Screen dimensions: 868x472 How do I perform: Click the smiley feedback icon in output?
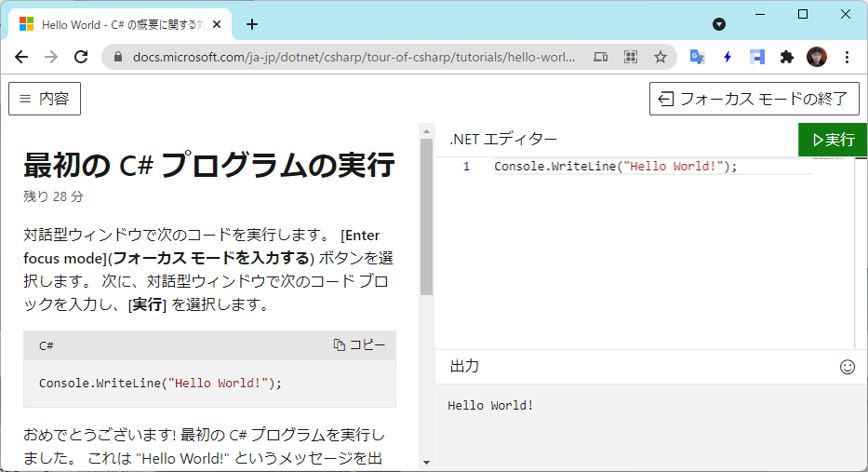(847, 367)
